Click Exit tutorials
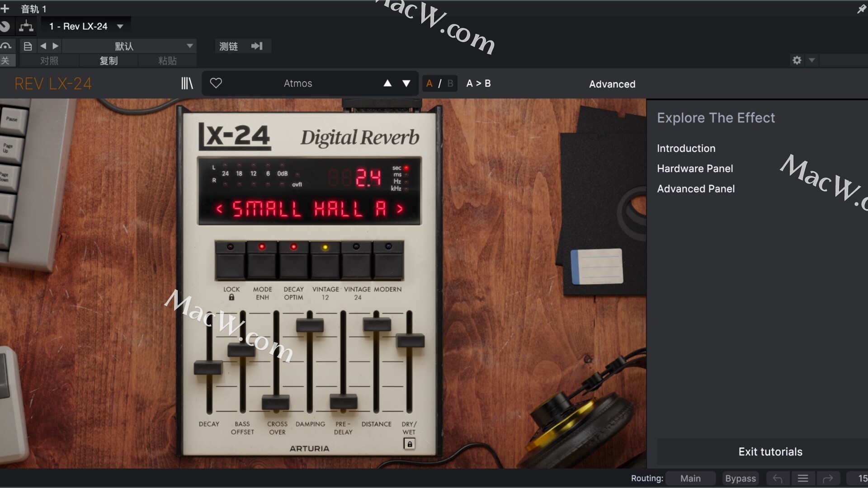Screen dimensions: 868x488 (x=770, y=452)
